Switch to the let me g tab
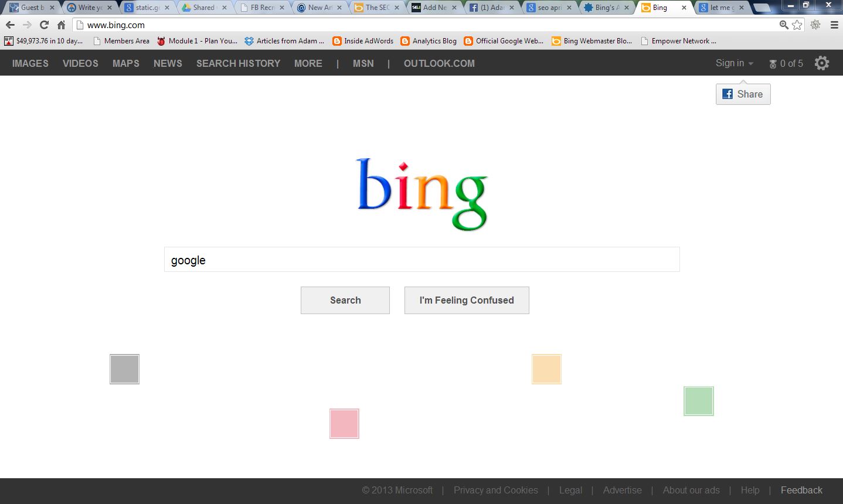 point(721,8)
